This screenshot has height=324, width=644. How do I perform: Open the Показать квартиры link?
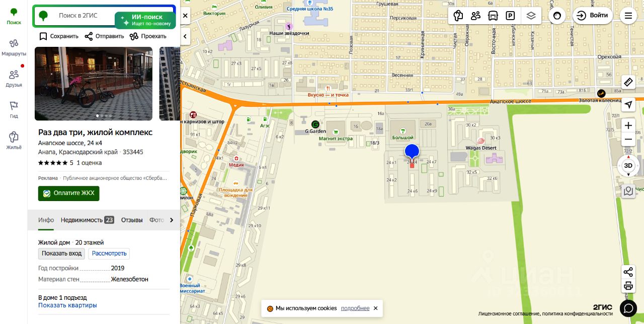pos(67,305)
